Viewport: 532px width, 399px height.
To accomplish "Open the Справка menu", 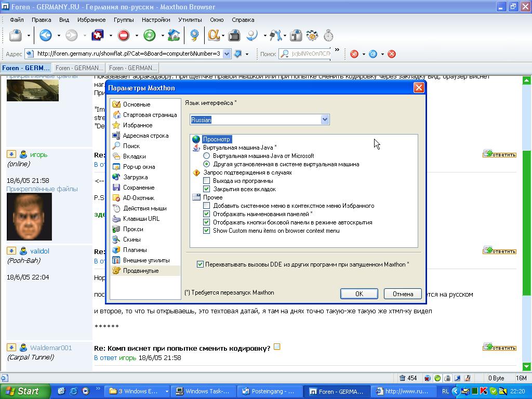I will coord(243,20).
